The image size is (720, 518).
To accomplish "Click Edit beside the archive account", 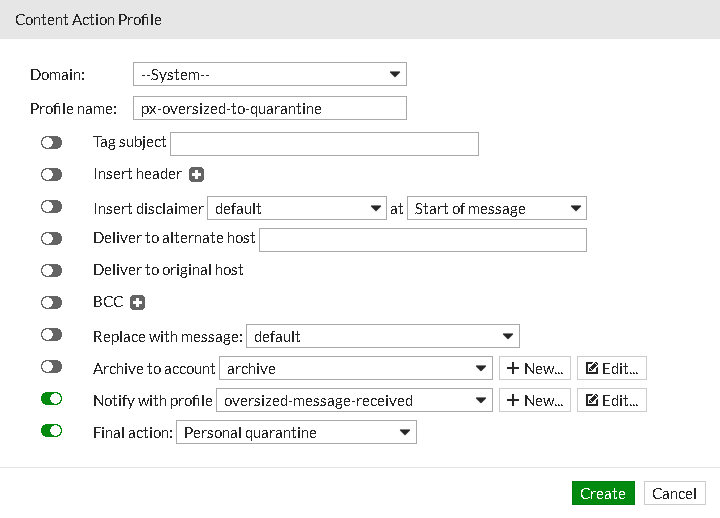I will (612, 368).
